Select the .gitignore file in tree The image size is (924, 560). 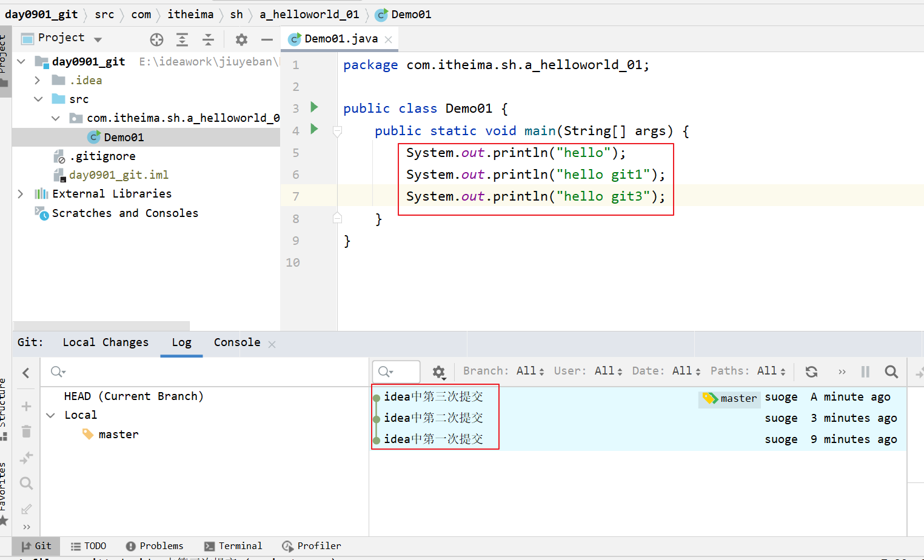[x=102, y=156]
